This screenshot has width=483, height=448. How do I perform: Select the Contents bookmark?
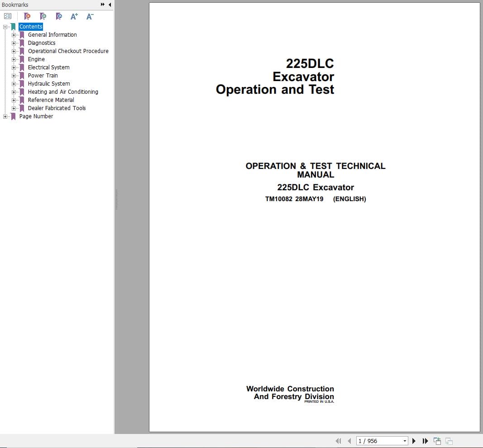click(x=31, y=27)
